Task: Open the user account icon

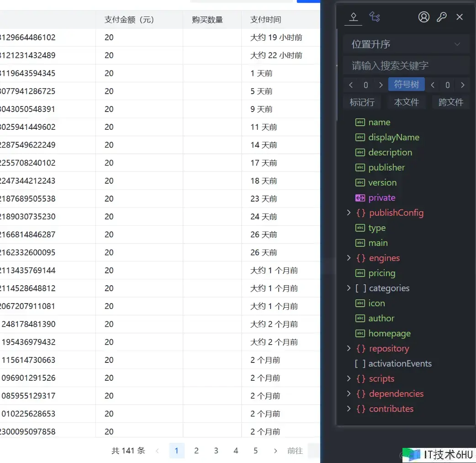Action: tap(424, 17)
